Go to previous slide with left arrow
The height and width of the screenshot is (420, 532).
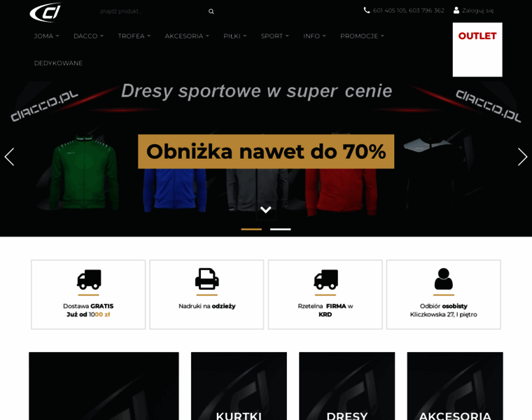coord(10,157)
